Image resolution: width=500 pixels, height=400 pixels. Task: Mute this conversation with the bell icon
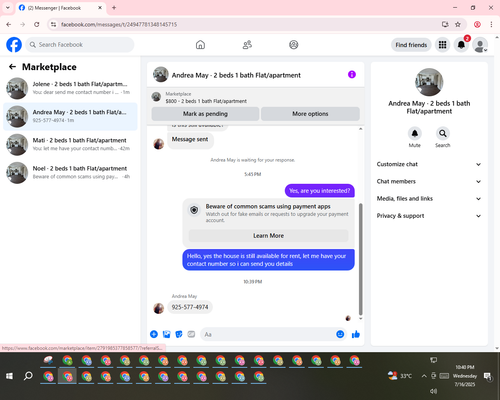415,134
